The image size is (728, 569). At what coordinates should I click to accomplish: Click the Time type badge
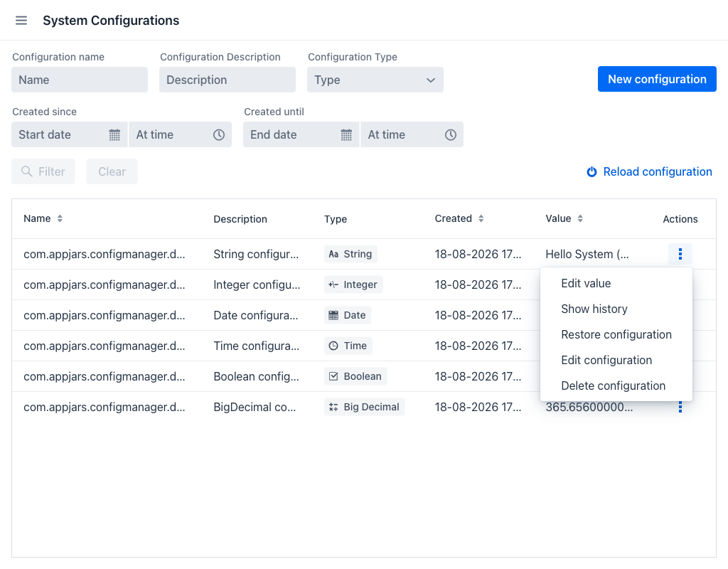point(348,346)
